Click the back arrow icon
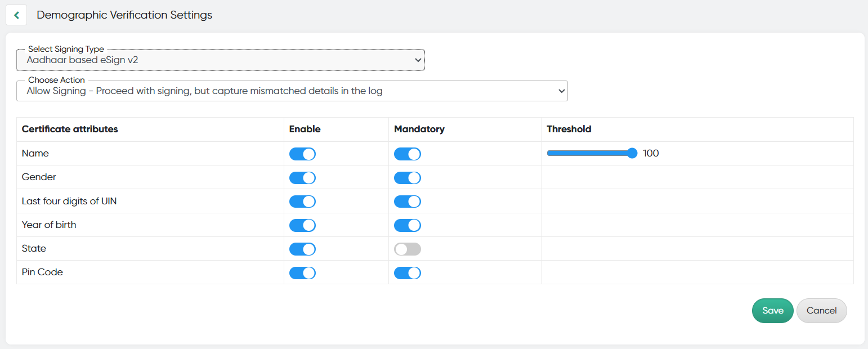The width and height of the screenshot is (868, 349). point(16,15)
